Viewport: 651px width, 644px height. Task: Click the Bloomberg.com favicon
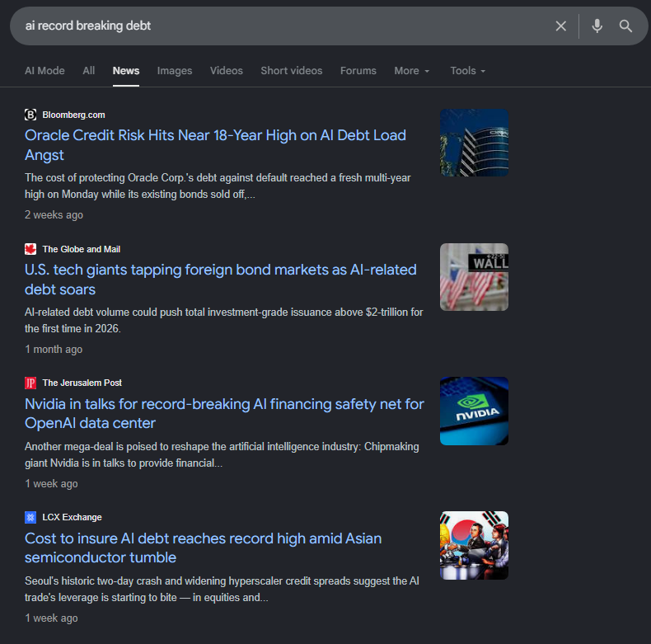[x=30, y=115]
